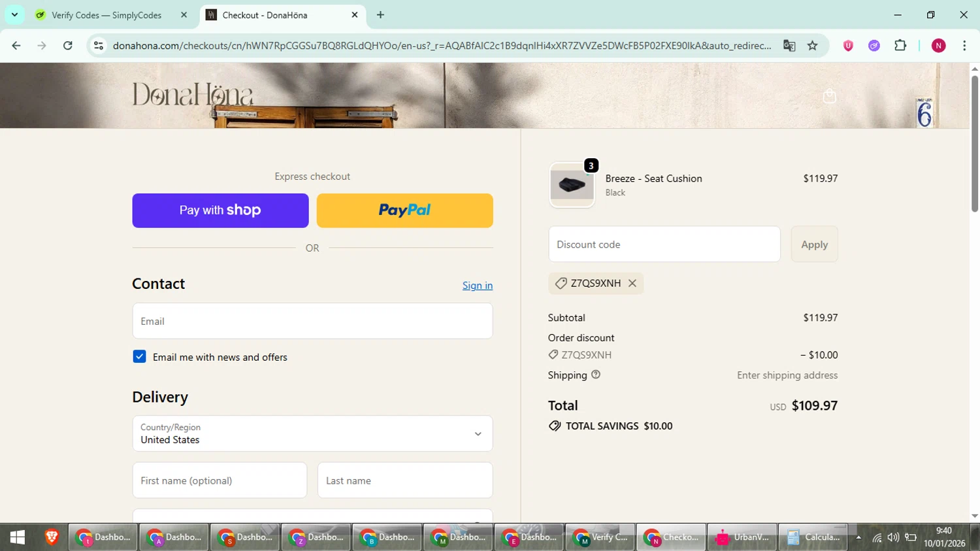Click the address bar URL
This screenshot has width=980, height=551.
click(442, 46)
